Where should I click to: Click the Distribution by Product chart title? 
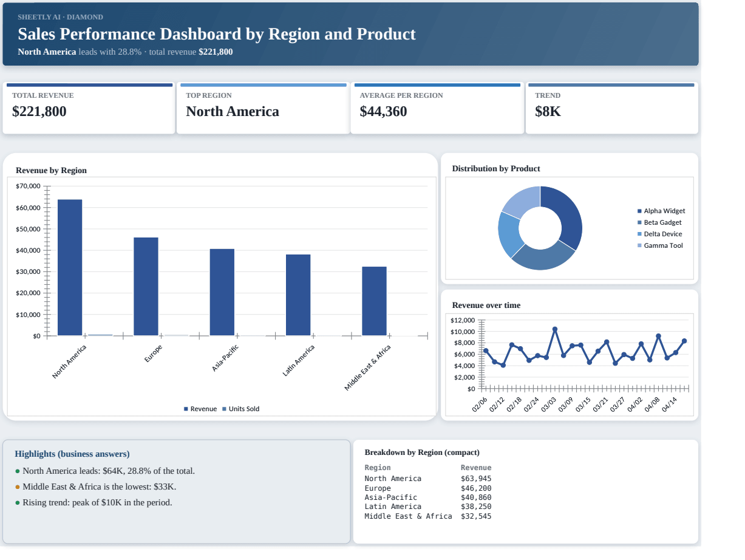(x=496, y=169)
